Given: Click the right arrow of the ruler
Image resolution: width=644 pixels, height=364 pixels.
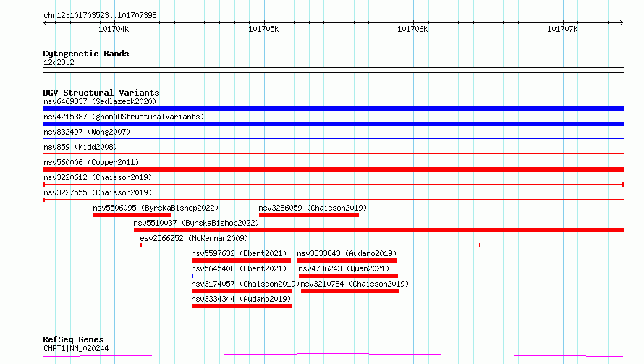Looking at the screenshot, I should (x=621, y=22).
